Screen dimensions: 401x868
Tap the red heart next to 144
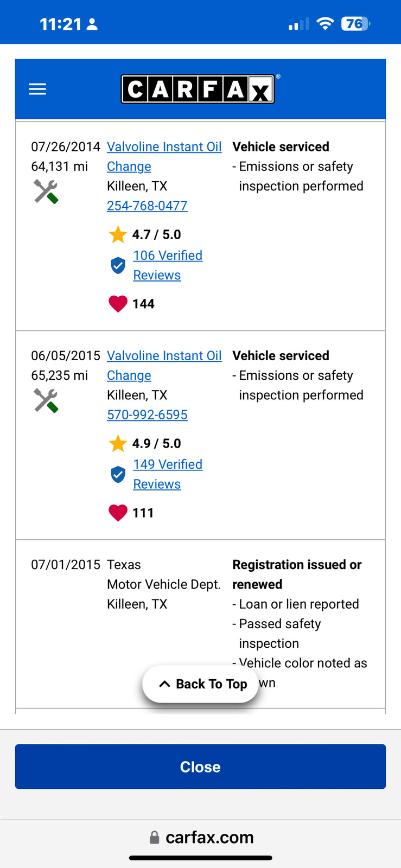point(118,304)
